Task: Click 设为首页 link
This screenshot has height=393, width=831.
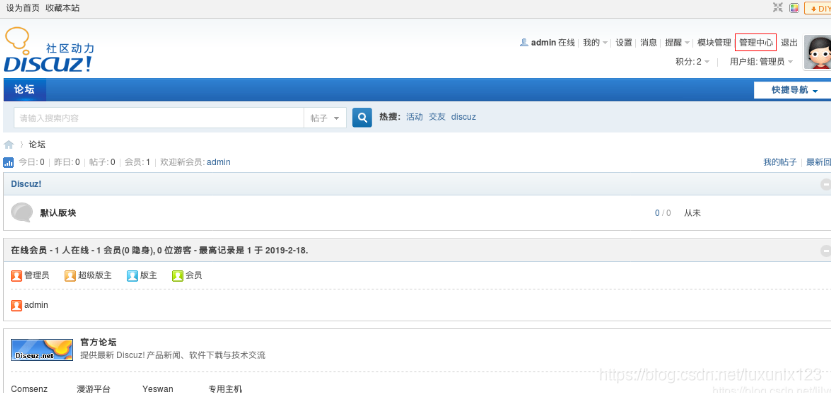Action: click(x=23, y=8)
